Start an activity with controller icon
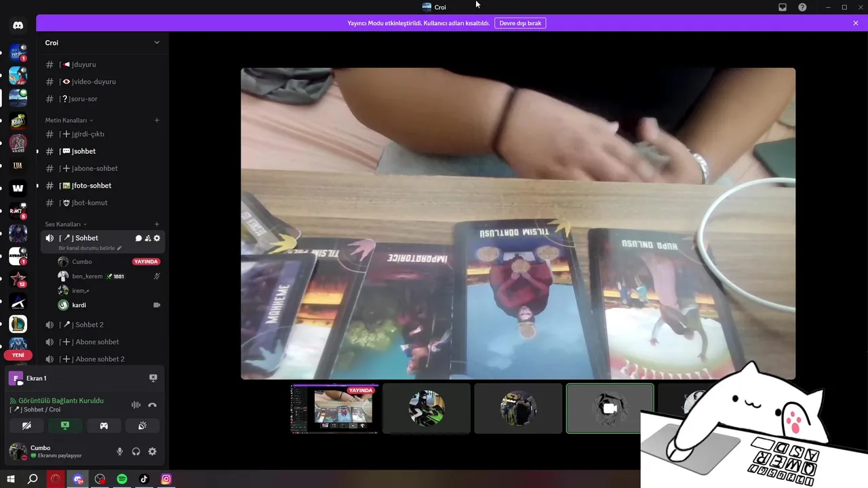The height and width of the screenshot is (488, 868). point(104,426)
